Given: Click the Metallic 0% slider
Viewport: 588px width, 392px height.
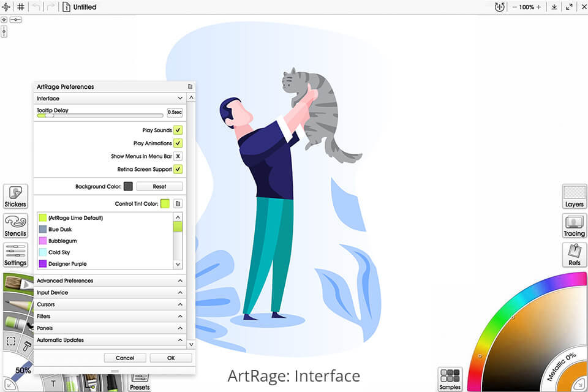Looking at the screenshot, I should (562, 367).
